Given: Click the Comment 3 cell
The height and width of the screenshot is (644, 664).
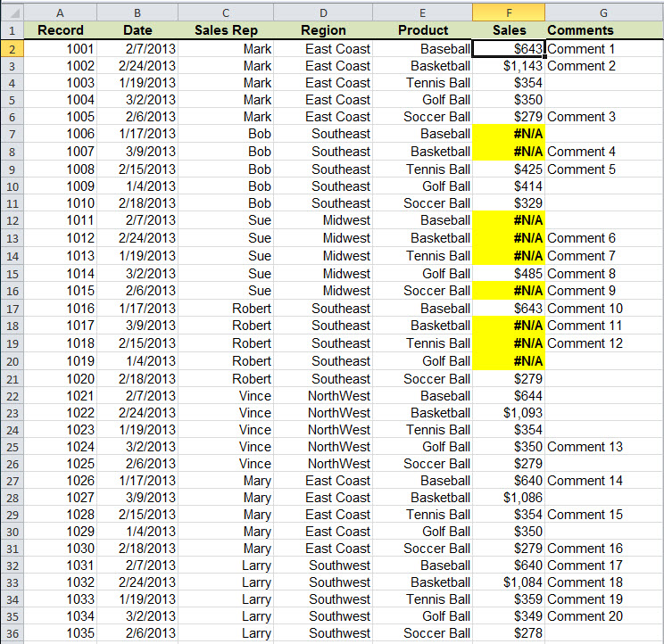Looking at the screenshot, I should click(604, 117).
